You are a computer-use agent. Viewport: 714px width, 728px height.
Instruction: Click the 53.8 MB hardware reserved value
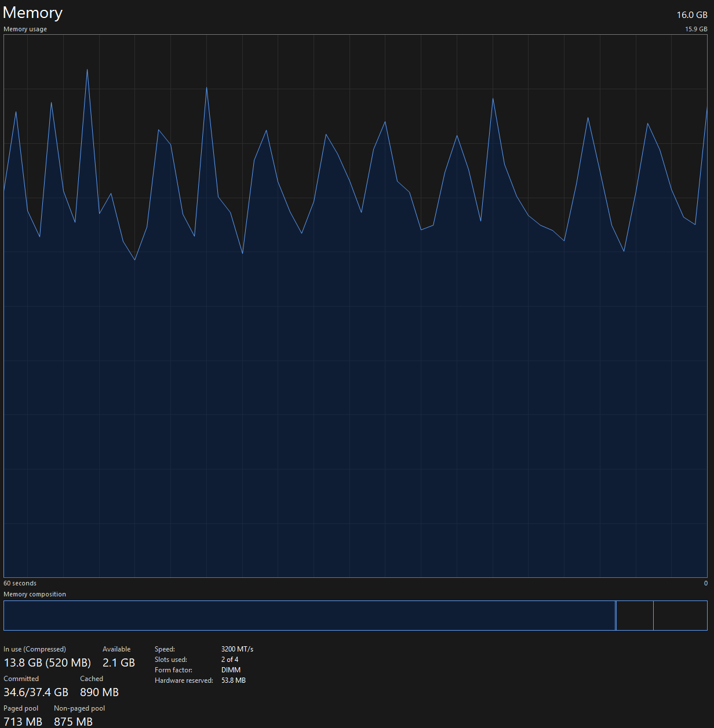(233, 680)
